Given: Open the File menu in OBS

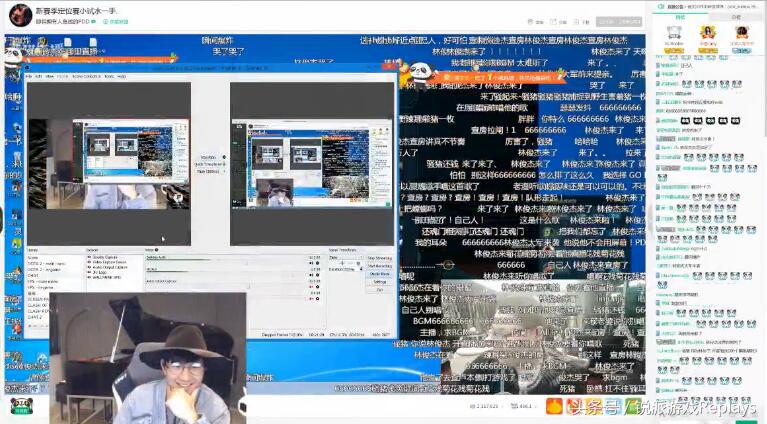Looking at the screenshot, I should click(28, 76).
